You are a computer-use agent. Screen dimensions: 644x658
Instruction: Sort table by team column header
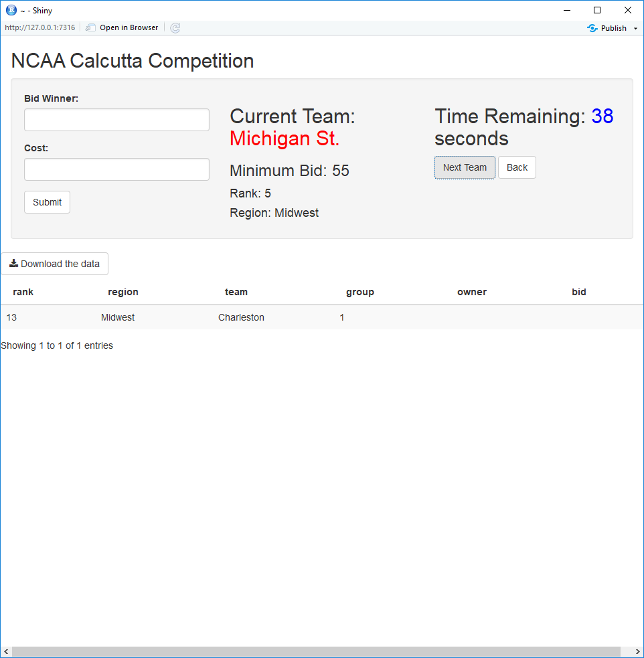pyautogui.click(x=236, y=292)
